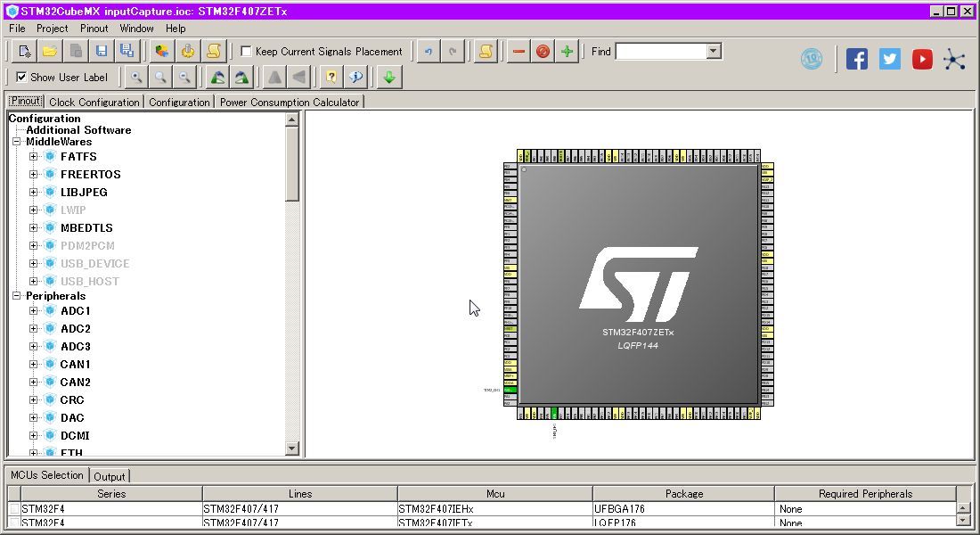This screenshot has width=980, height=535.
Task: Click the Save As multi-disk icon
Action: pos(127,52)
